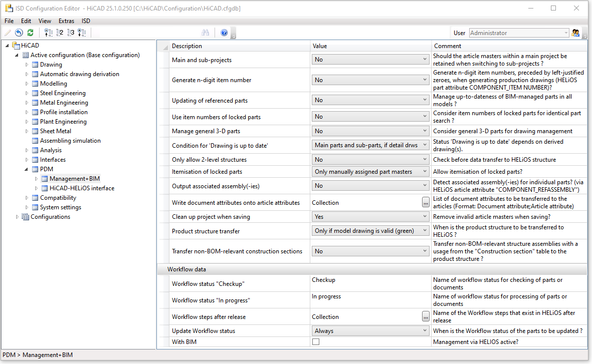This screenshot has width=592, height=364.
Task: Open the ISD menu
Action: pos(86,21)
